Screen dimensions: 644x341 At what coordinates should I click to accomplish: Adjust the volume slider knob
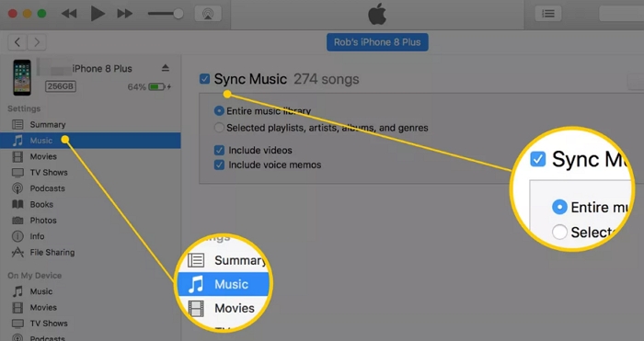coord(178,14)
